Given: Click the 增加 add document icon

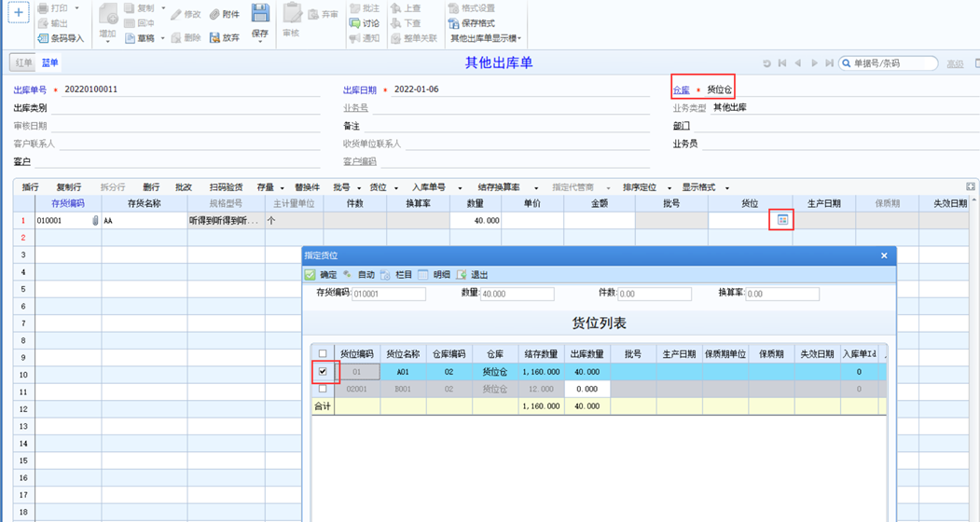Looking at the screenshot, I should pyautogui.click(x=108, y=14).
